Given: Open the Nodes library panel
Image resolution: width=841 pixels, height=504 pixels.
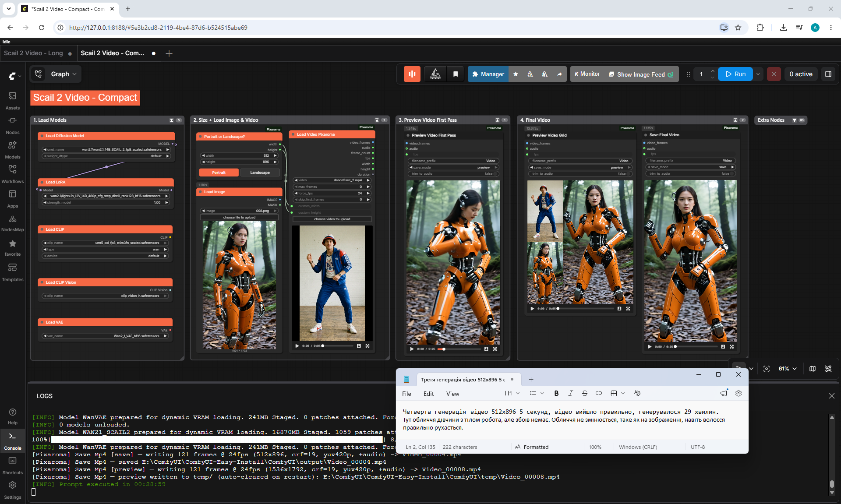Looking at the screenshot, I should tap(12, 125).
